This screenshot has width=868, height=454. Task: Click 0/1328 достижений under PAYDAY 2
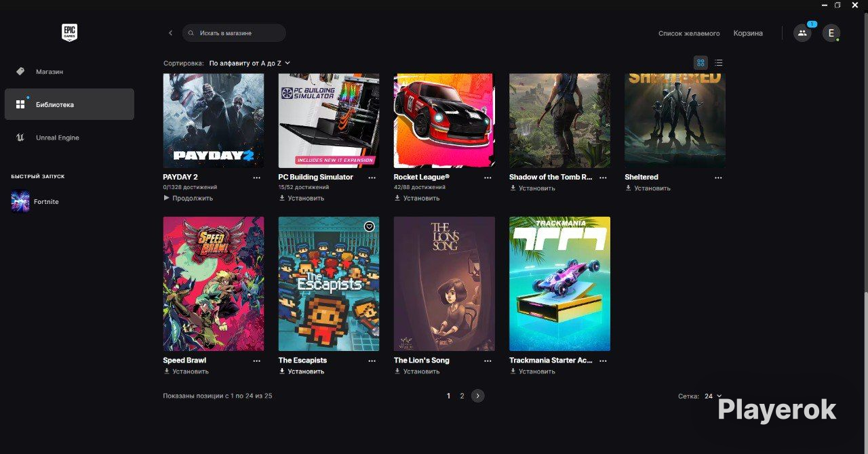tap(190, 187)
